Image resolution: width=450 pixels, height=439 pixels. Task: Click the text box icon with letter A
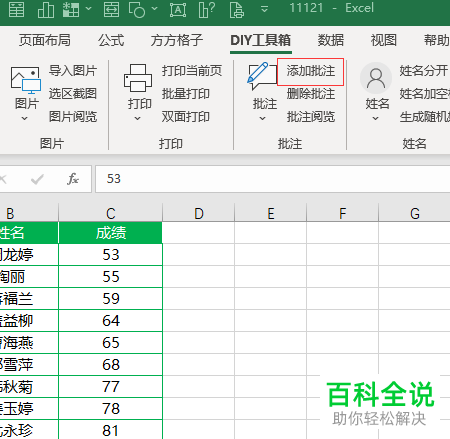pyautogui.click(x=178, y=10)
